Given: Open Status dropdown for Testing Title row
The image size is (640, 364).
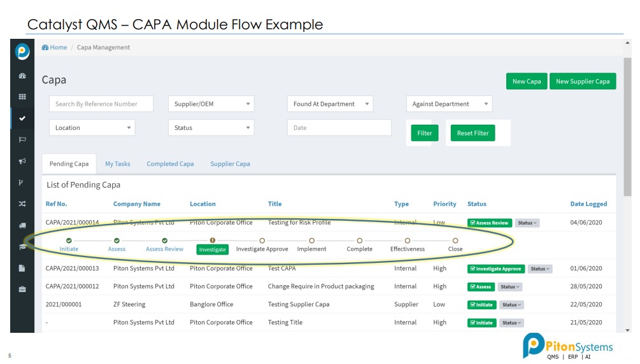Looking at the screenshot, I should click(x=511, y=323).
